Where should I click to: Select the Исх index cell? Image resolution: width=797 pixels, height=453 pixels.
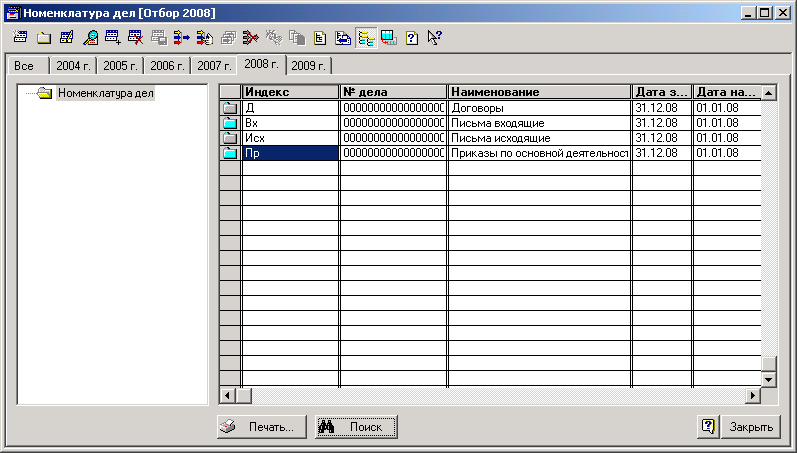click(290, 138)
